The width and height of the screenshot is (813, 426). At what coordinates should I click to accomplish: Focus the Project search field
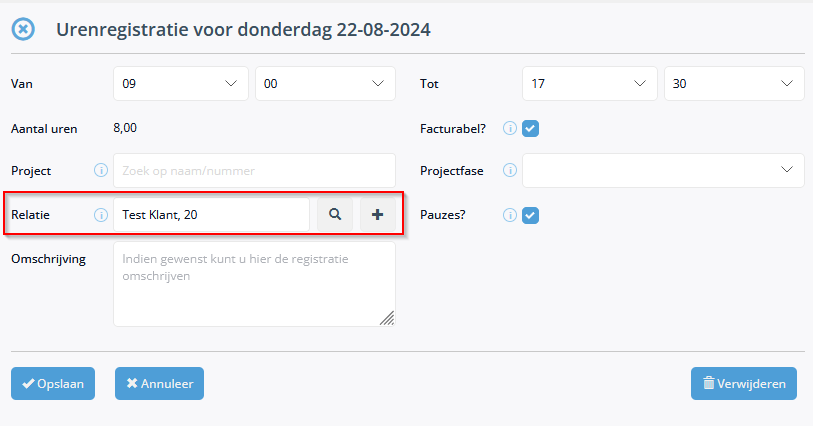pos(255,170)
